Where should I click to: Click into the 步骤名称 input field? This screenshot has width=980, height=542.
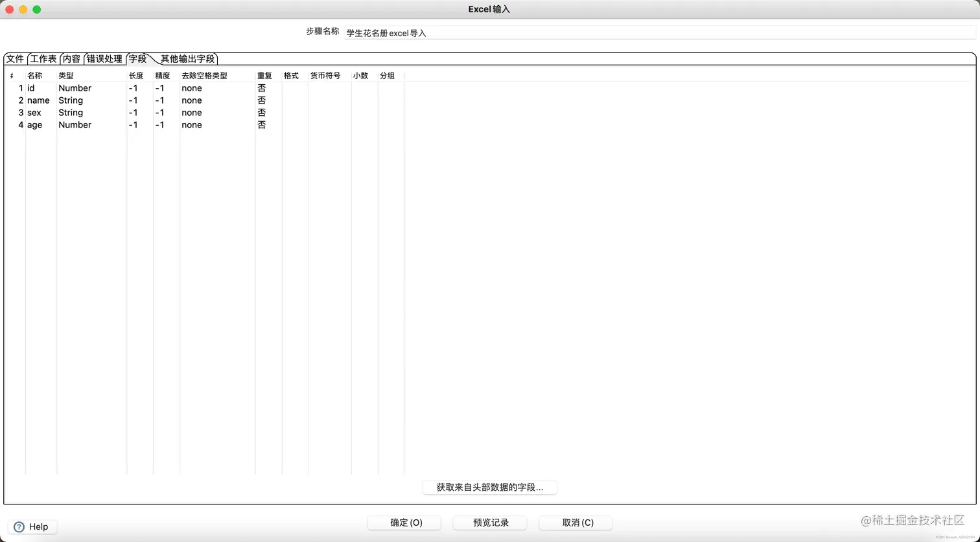coord(659,32)
